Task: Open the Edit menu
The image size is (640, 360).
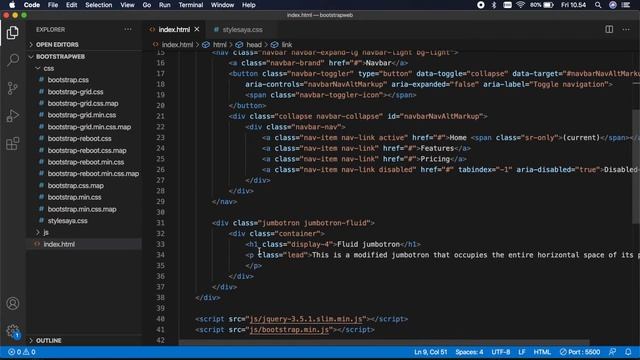Action: 71,5
